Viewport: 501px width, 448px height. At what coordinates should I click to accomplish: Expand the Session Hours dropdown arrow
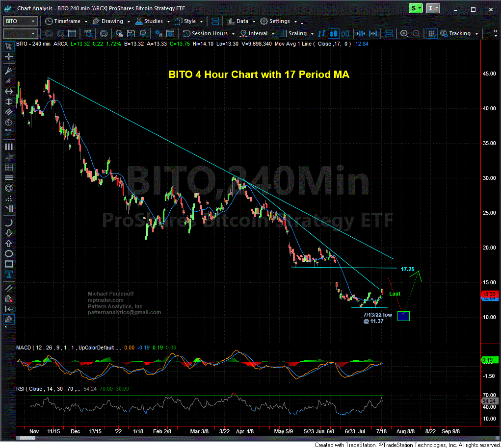pyautogui.click(x=233, y=34)
